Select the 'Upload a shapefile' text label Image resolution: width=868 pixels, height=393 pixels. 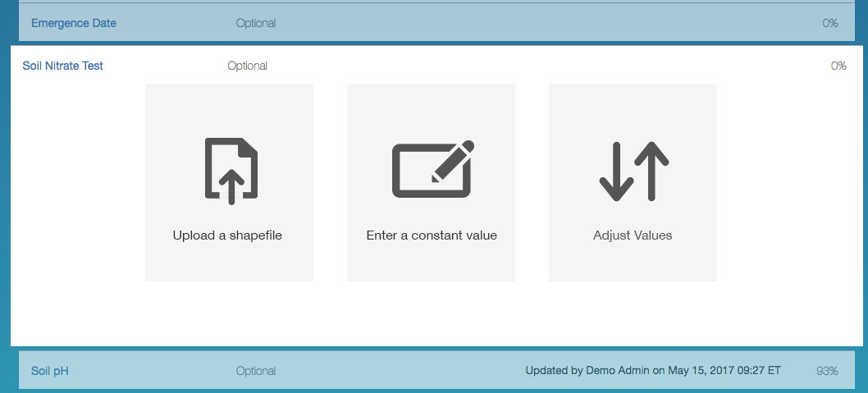click(227, 235)
